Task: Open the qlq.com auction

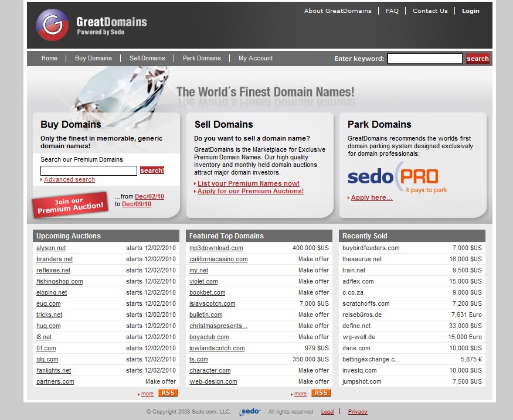Action: (47, 359)
